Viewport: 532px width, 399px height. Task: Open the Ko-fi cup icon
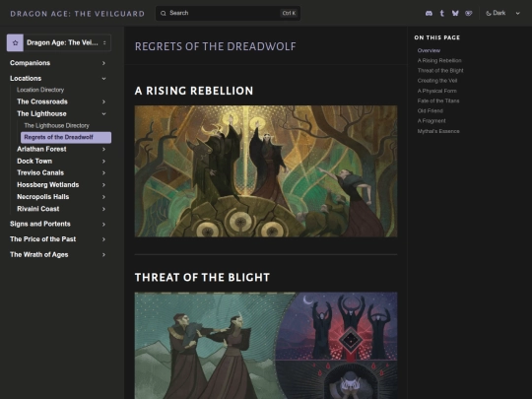coord(469,13)
